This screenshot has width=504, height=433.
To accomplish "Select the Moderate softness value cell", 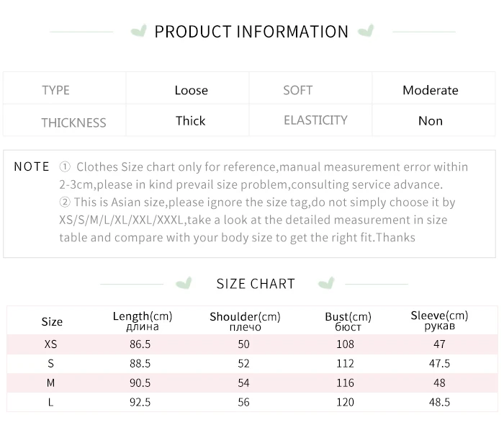I will [x=430, y=91].
